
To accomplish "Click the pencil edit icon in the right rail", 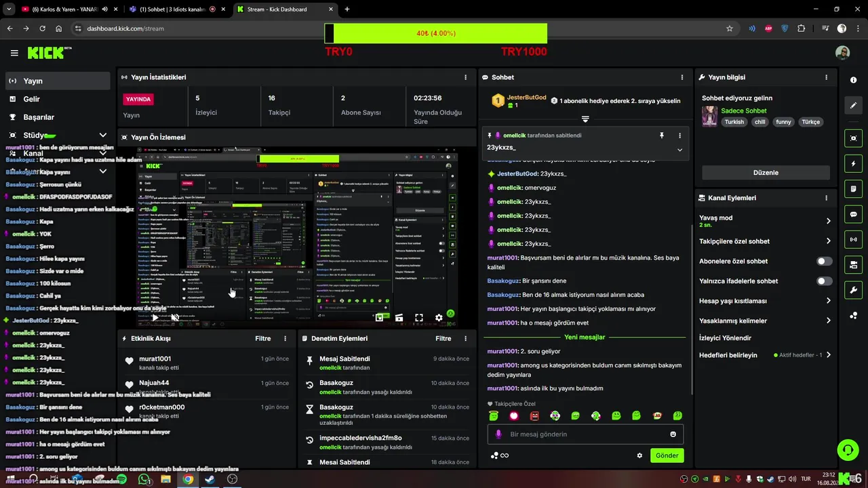I will point(853,106).
